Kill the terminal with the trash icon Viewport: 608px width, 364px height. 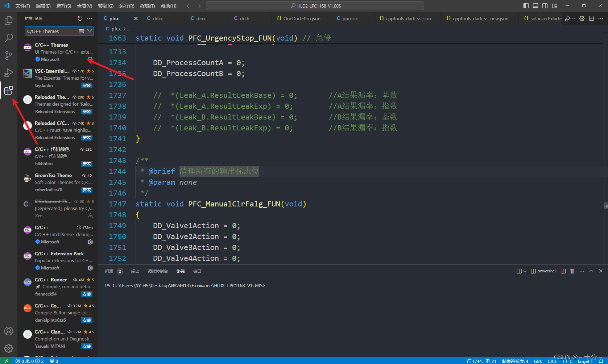click(572, 271)
